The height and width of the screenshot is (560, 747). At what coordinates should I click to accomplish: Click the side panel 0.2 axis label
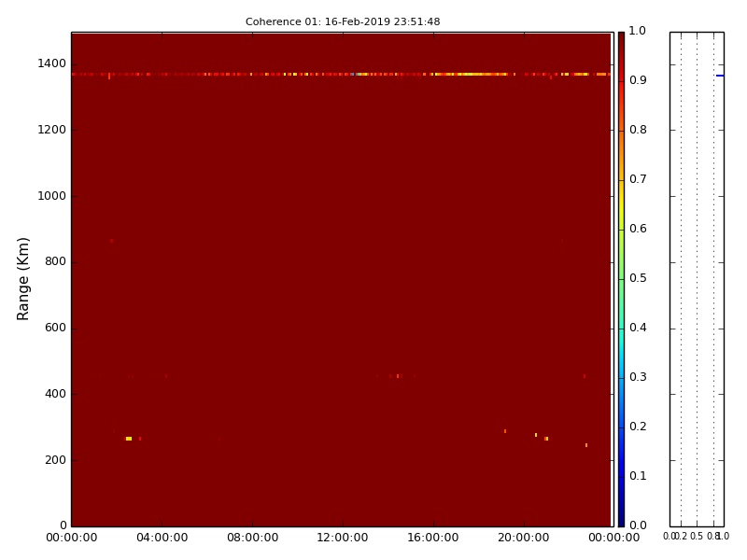(682, 537)
